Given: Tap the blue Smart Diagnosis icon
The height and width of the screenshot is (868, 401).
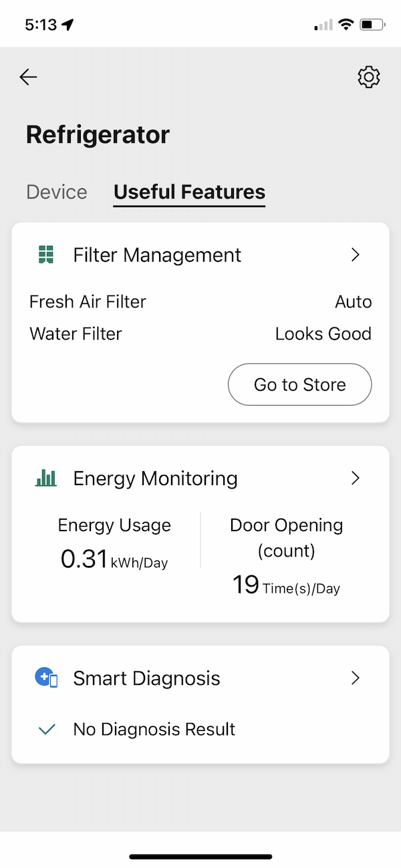Looking at the screenshot, I should pyautogui.click(x=46, y=678).
